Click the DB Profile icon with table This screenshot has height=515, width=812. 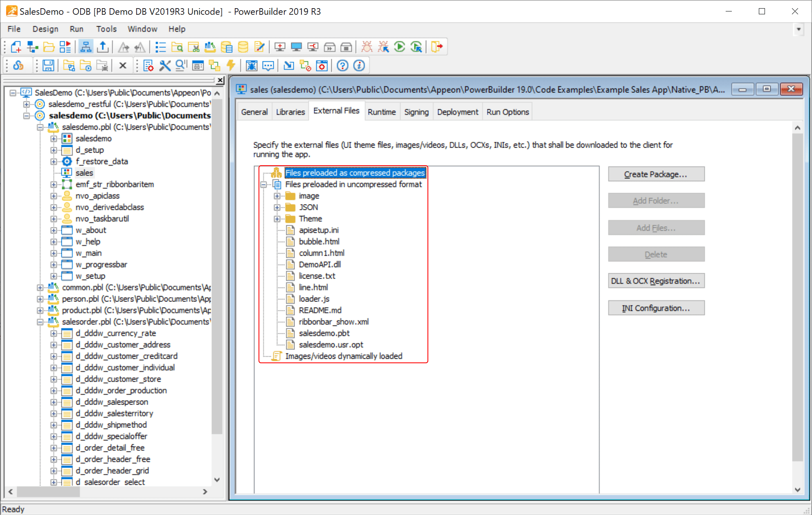tap(226, 47)
